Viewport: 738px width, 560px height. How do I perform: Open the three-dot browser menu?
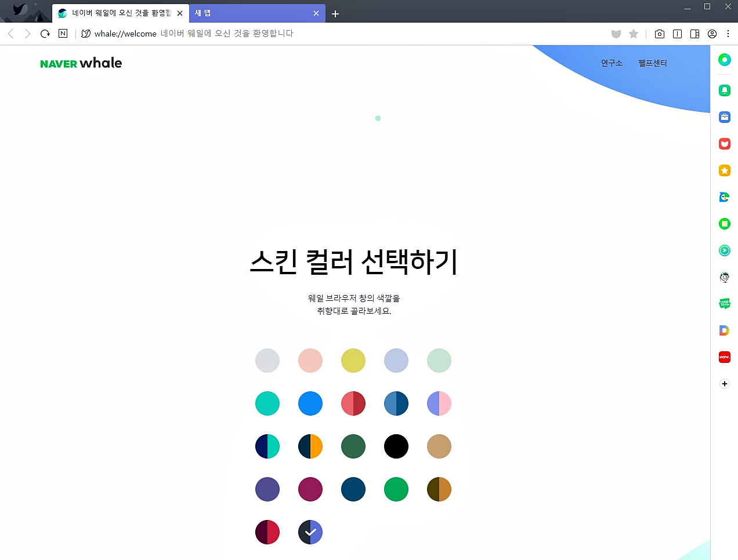(728, 34)
